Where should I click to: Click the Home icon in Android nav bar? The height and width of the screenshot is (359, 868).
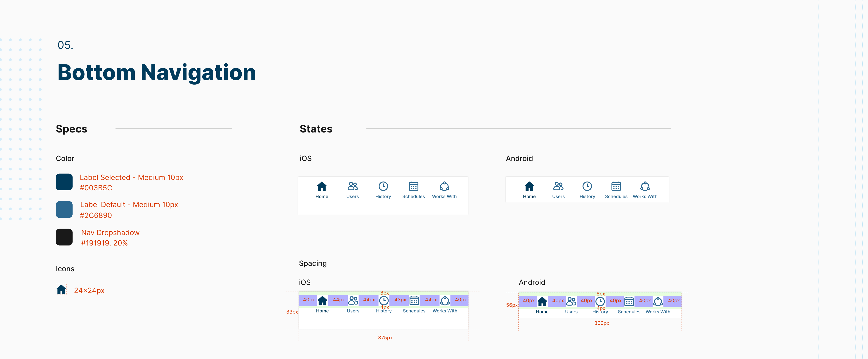click(x=529, y=186)
